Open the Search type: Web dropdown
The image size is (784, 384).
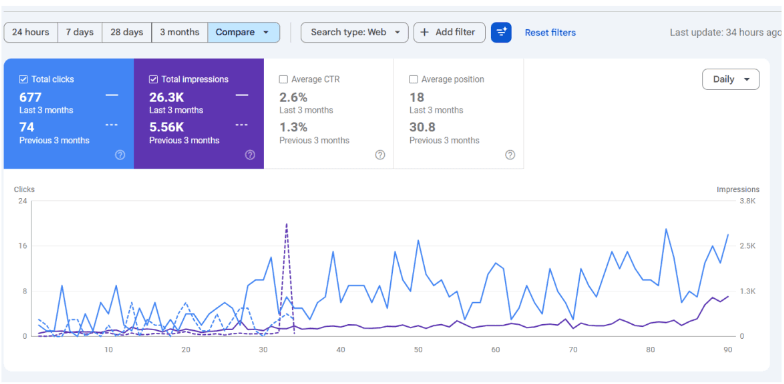[x=354, y=32]
